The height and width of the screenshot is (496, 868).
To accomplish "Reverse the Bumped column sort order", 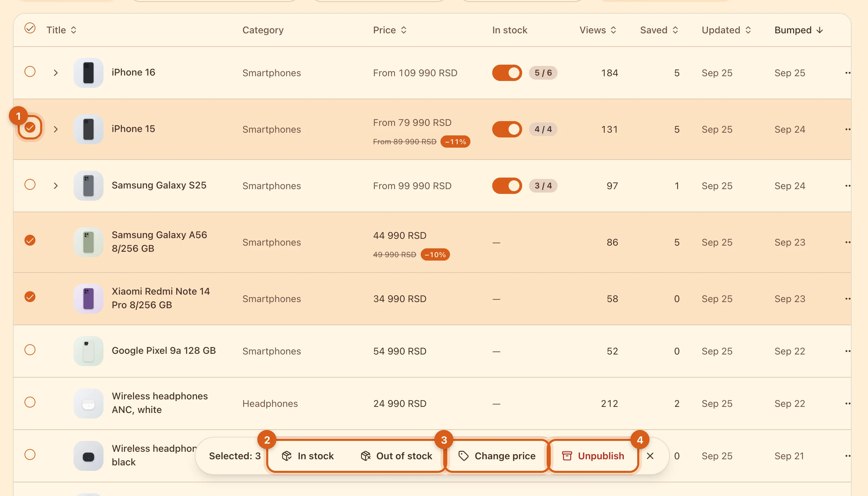I will [799, 30].
